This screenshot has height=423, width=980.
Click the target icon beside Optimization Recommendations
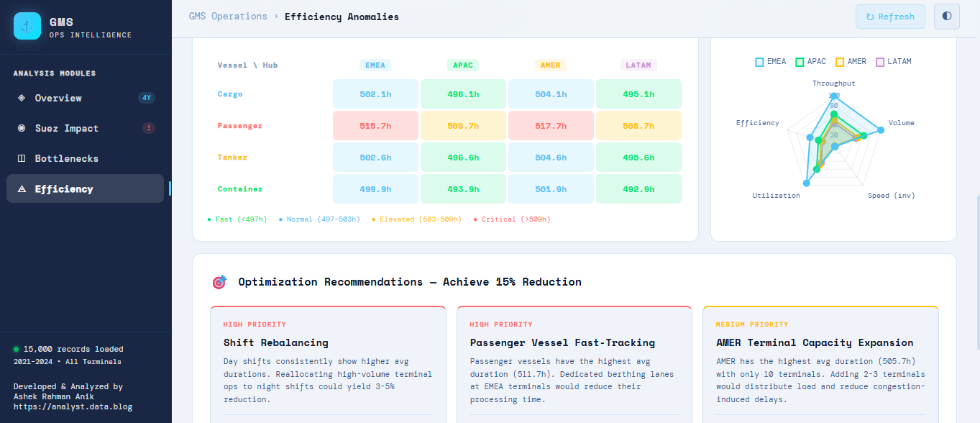pyautogui.click(x=219, y=282)
